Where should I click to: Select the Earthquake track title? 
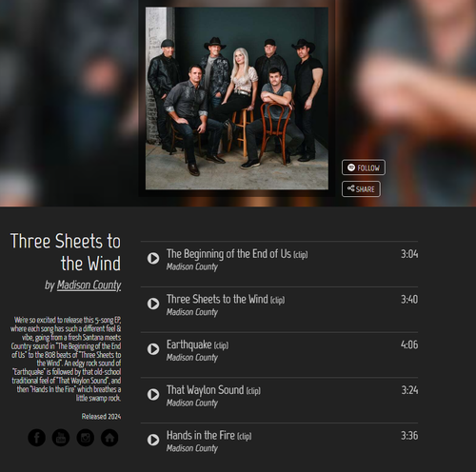[188, 344]
